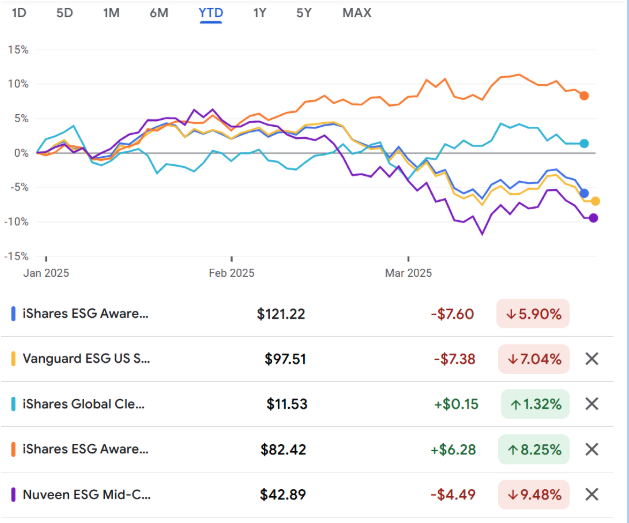Show the MAX chart range
This screenshot has height=523, width=629.
357,13
